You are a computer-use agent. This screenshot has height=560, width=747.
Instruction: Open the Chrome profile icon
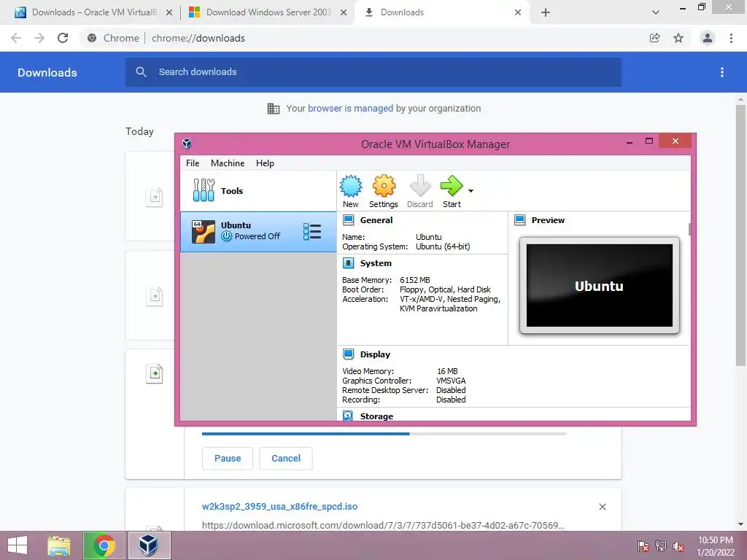point(708,38)
